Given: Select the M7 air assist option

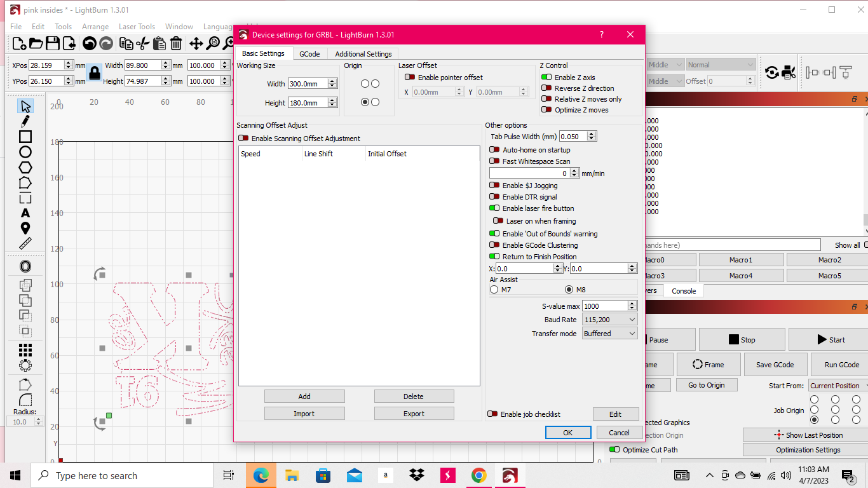Looking at the screenshot, I should [494, 290].
